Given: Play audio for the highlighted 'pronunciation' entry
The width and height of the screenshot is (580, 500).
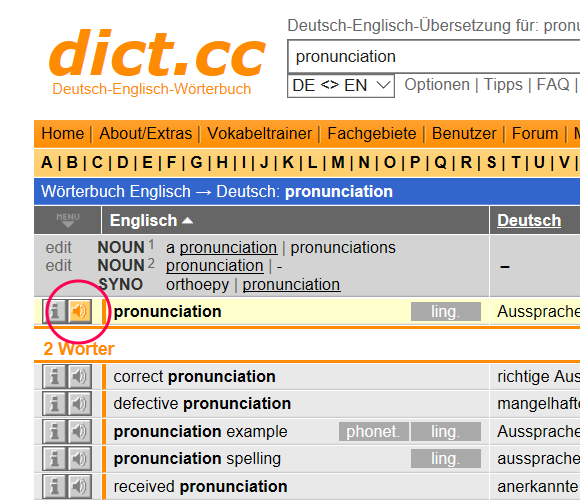Looking at the screenshot, I should [x=80, y=311].
